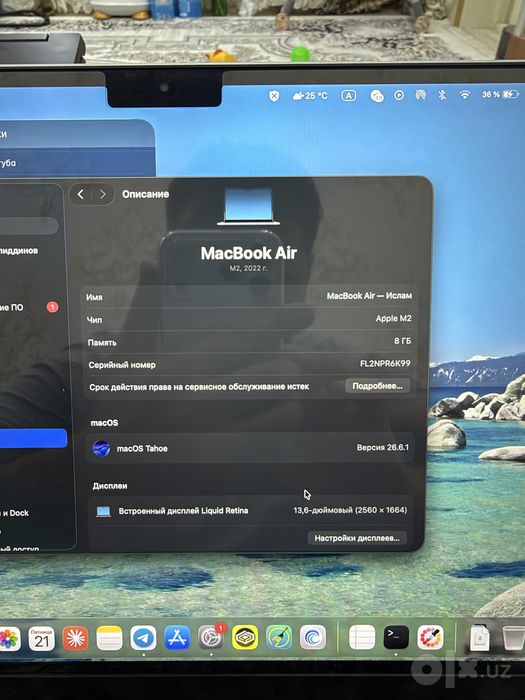Click the macOS Tahoe logo icon
The height and width of the screenshot is (700, 525).
[101, 448]
